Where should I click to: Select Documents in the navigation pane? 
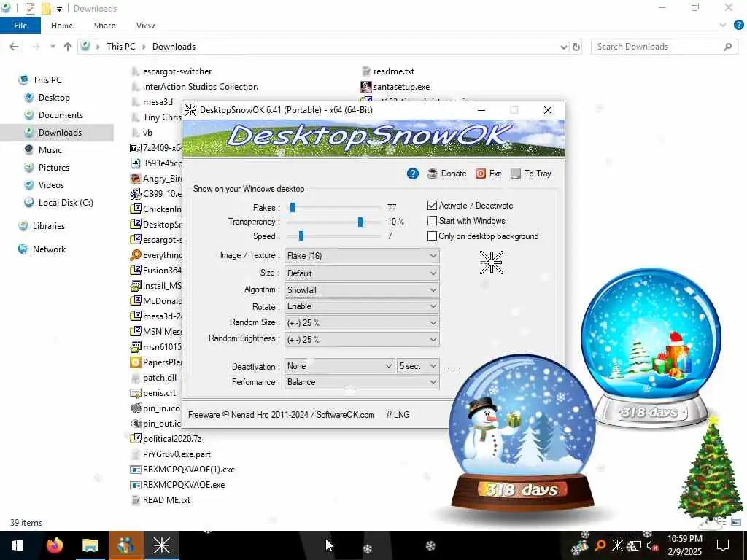61,115
